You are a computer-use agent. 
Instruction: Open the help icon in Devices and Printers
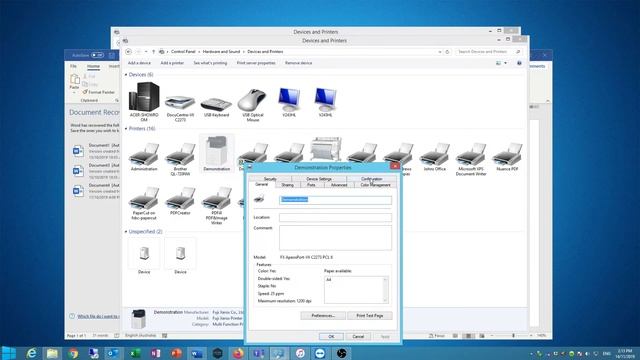coord(519,63)
